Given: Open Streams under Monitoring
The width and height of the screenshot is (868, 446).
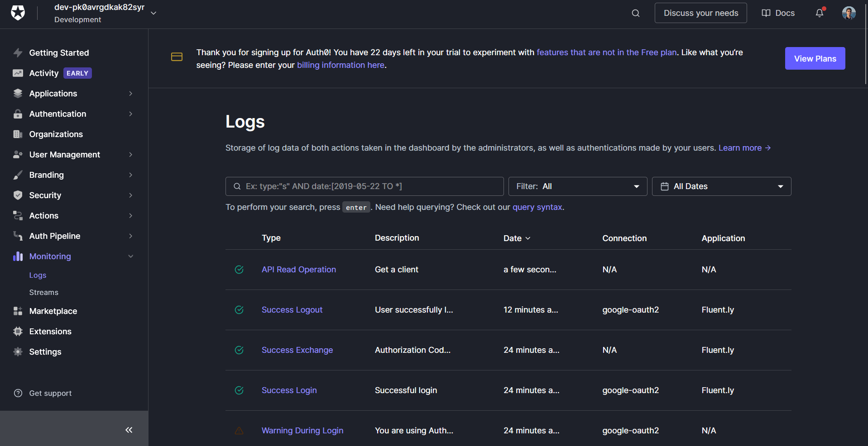Looking at the screenshot, I should pos(44,292).
